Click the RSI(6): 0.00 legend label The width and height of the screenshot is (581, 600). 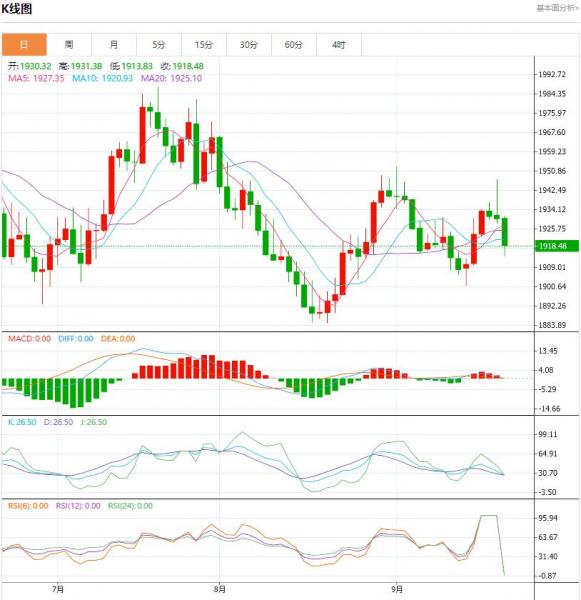tap(28, 506)
